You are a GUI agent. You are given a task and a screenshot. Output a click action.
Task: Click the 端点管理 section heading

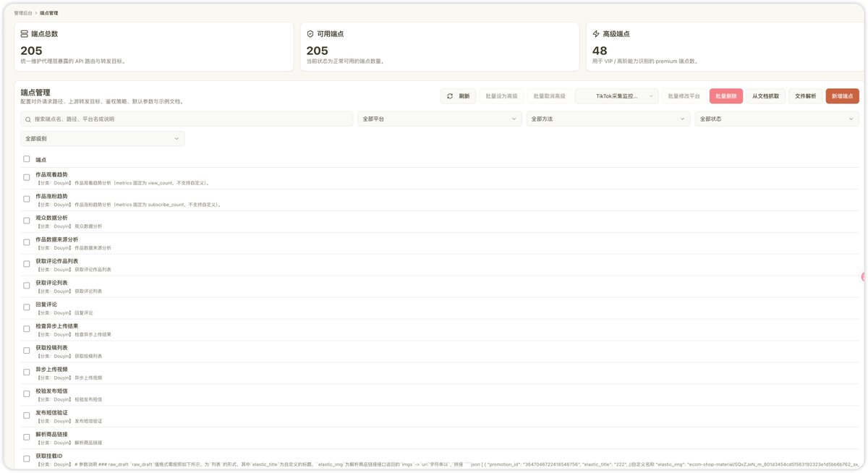tap(35, 93)
